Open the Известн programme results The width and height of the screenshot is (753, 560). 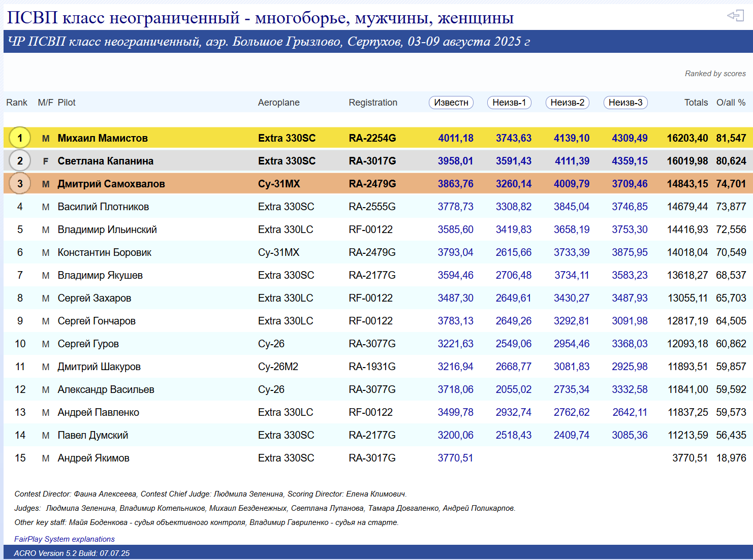click(x=451, y=103)
